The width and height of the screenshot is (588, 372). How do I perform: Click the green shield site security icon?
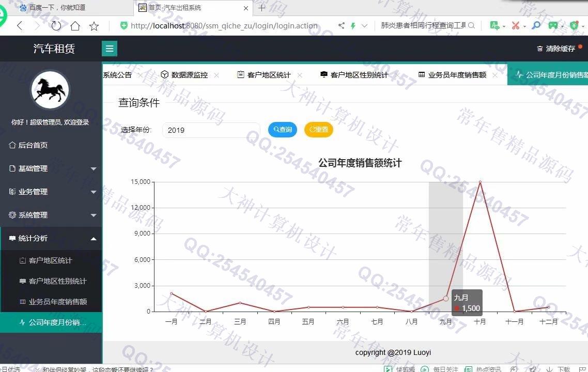[124, 25]
